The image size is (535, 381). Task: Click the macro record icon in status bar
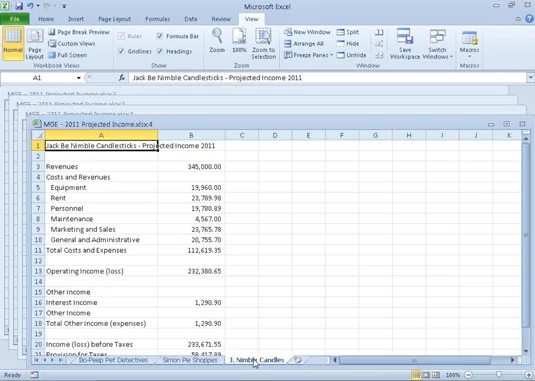34,375
